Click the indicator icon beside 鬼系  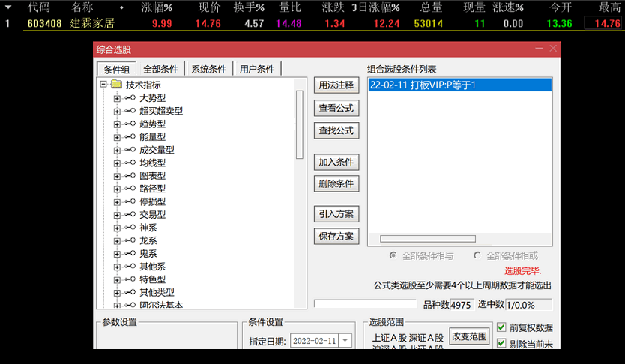coord(130,253)
